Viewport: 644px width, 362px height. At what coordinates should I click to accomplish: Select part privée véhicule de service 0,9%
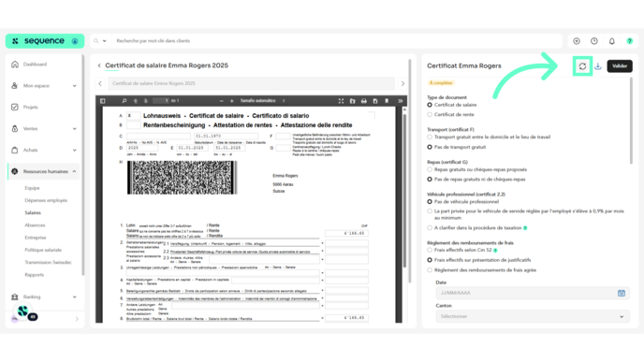tap(430, 211)
